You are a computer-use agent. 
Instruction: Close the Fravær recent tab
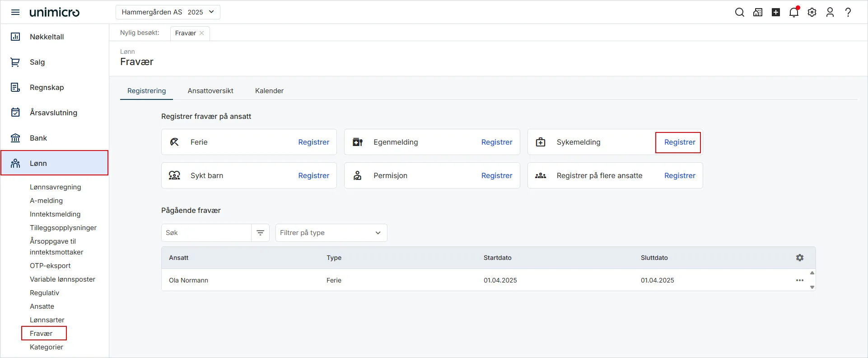click(202, 33)
